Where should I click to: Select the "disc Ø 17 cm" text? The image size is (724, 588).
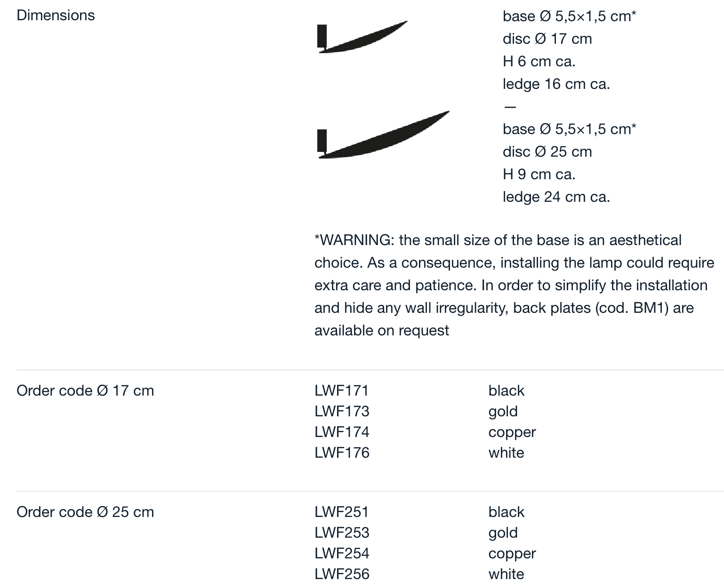[x=547, y=39]
